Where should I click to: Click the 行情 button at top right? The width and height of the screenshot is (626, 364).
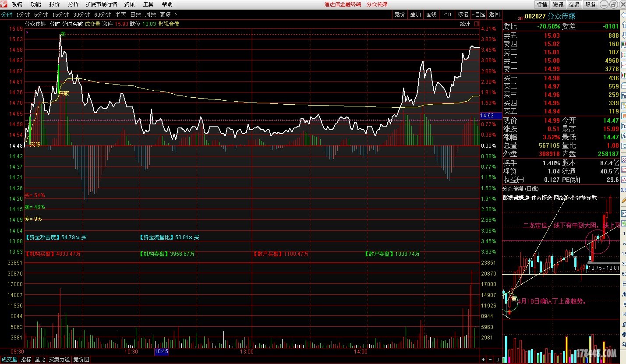tap(542, 4)
